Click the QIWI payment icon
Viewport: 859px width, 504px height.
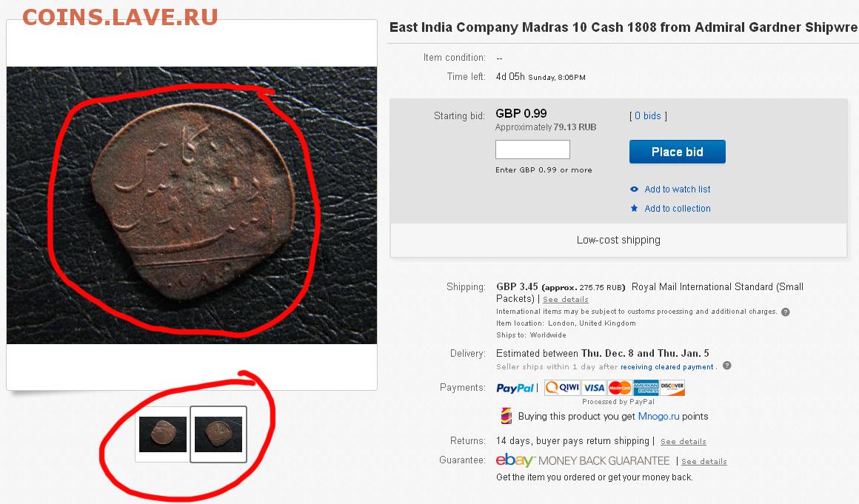click(x=562, y=388)
